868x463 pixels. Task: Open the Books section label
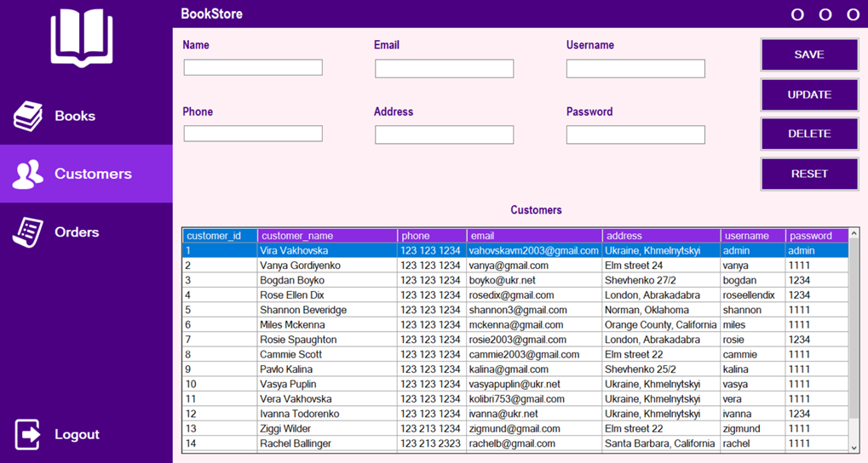pyautogui.click(x=75, y=116)
